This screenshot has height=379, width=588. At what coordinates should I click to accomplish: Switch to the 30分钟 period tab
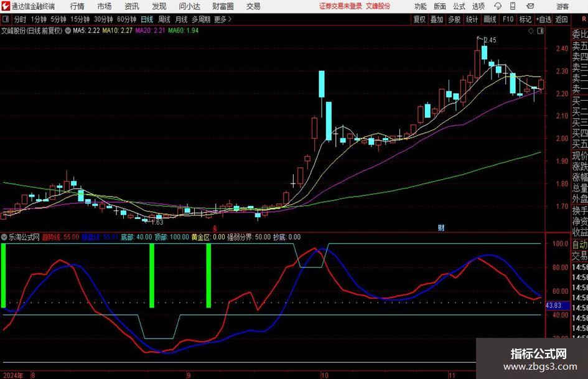[103, 19]
